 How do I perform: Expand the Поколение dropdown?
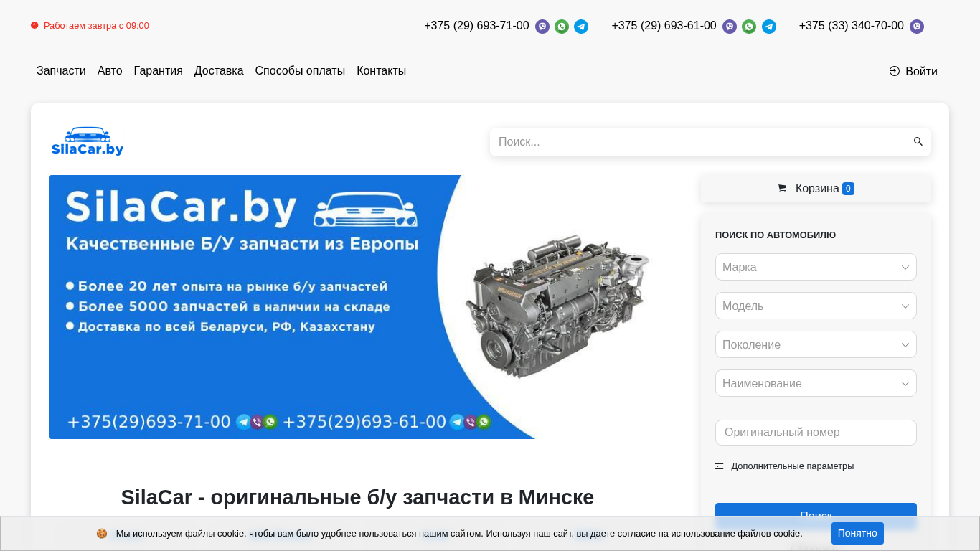point(816,344)
